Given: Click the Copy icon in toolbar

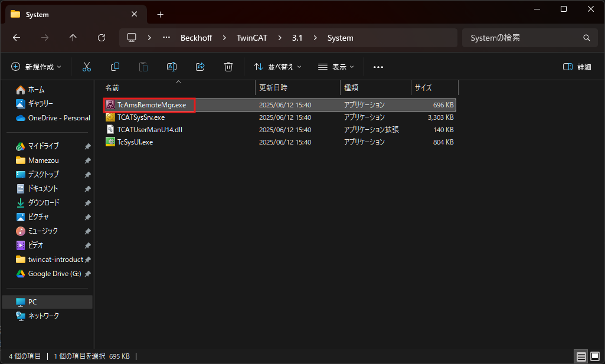Looking at the screenshot, I should tap(115, 67).
